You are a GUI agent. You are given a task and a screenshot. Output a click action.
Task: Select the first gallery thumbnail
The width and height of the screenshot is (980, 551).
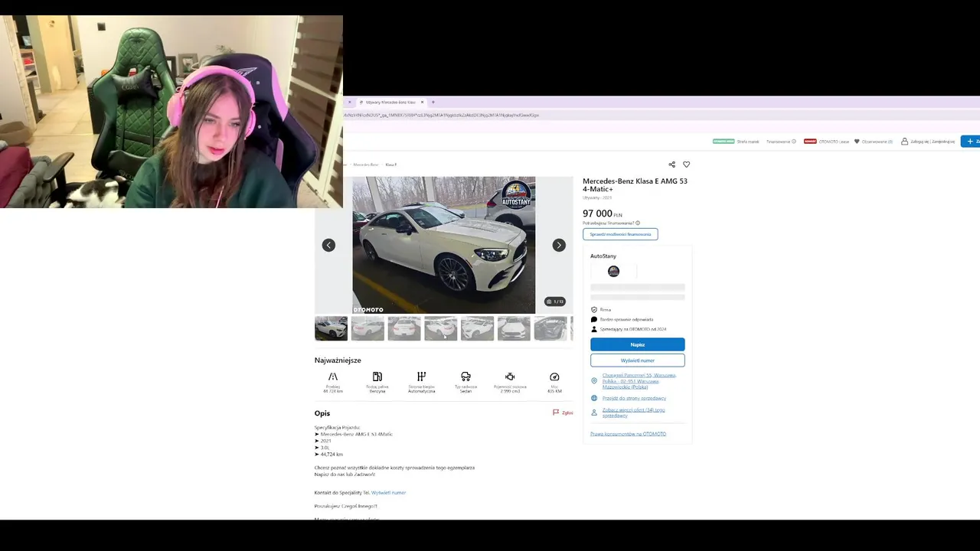pos(331,328)
